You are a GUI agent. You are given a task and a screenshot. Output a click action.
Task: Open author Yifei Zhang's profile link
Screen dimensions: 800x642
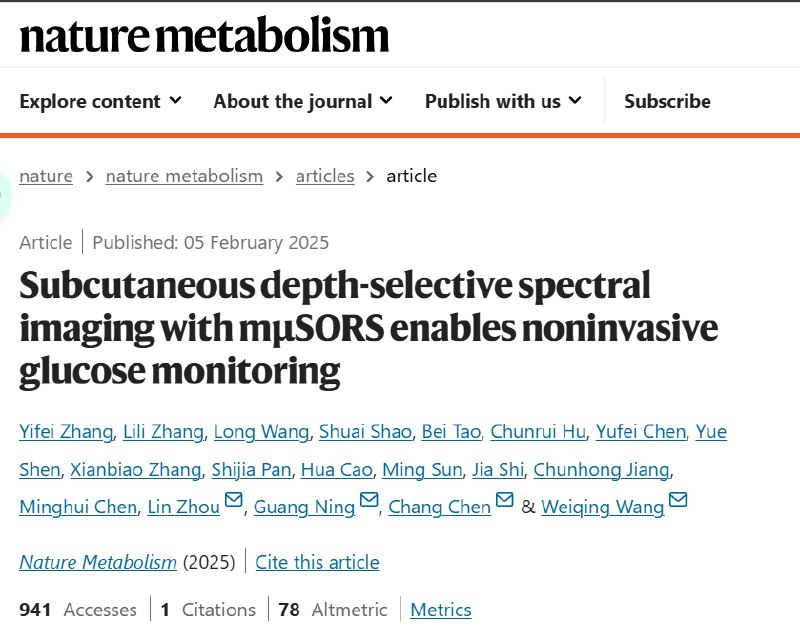pos(65,432)
